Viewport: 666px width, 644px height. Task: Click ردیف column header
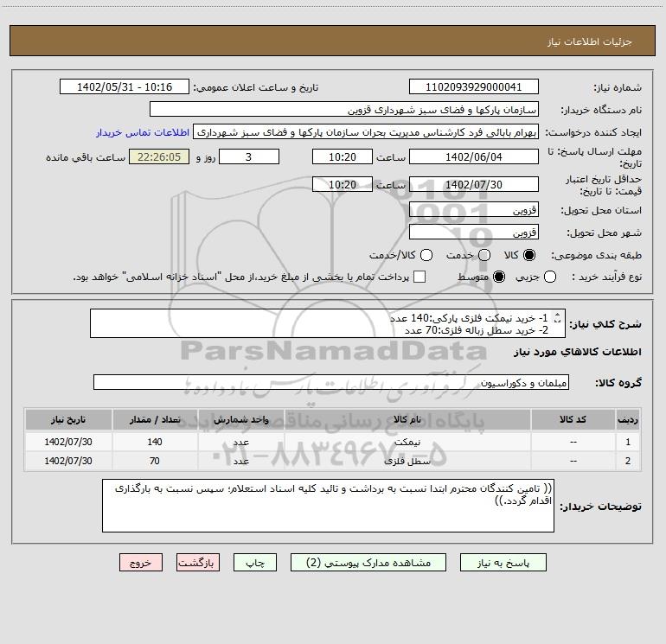point(628,419)
